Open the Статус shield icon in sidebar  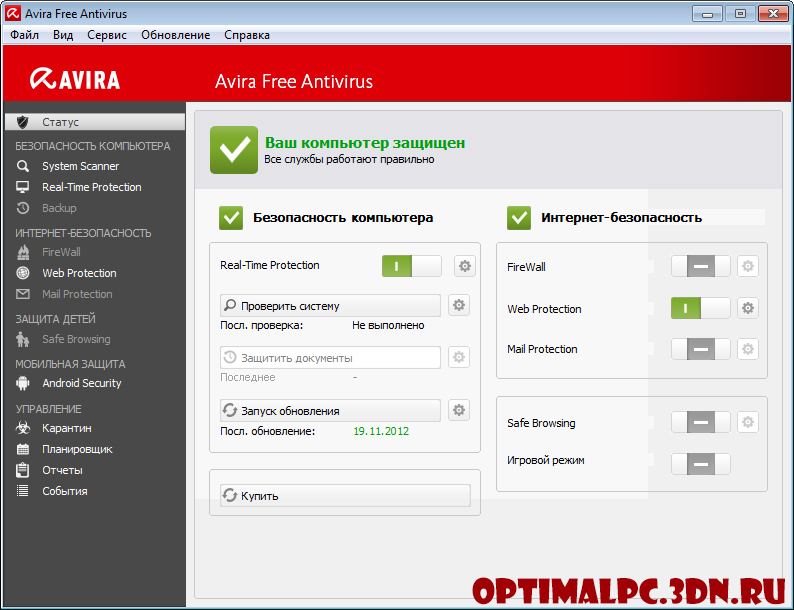point(22,122)
